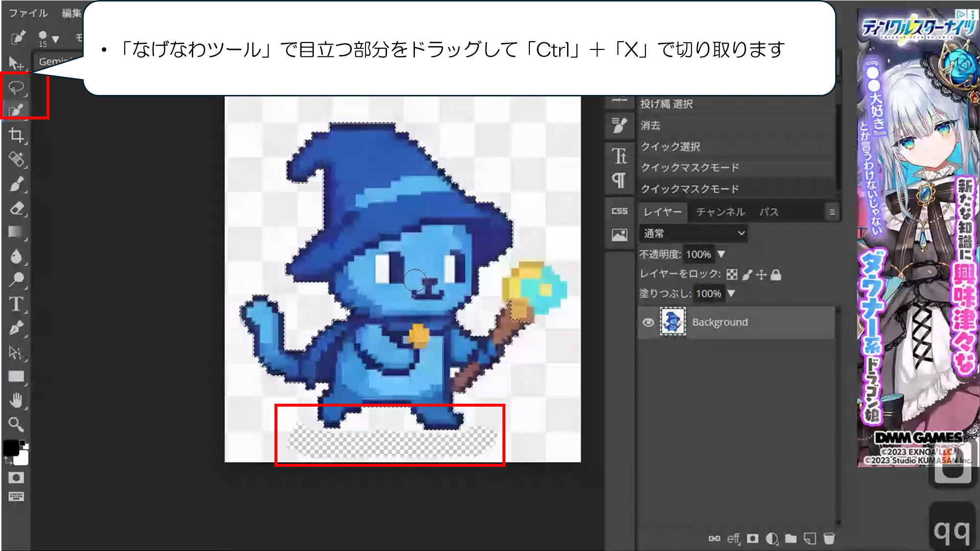Click the クイック選択 history entry
The height and width of the screenshot is (551, 980).
click(670, 147)
